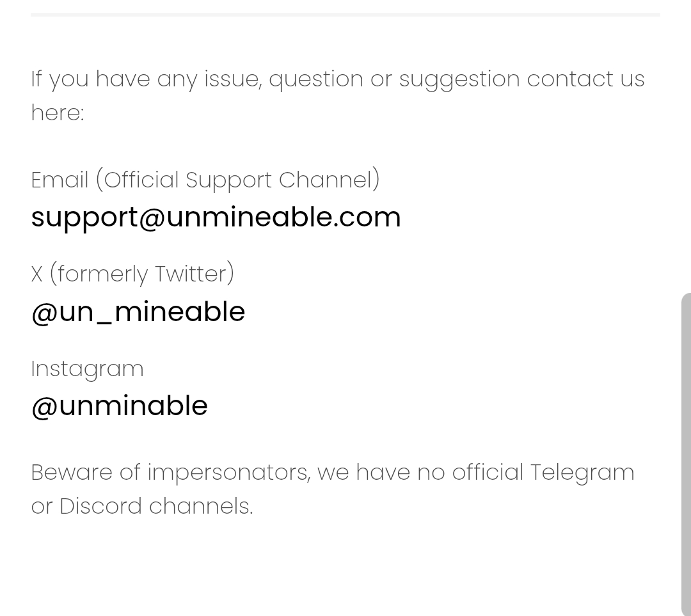
Task: Click the "contact us" text
Action: (585, 79)
